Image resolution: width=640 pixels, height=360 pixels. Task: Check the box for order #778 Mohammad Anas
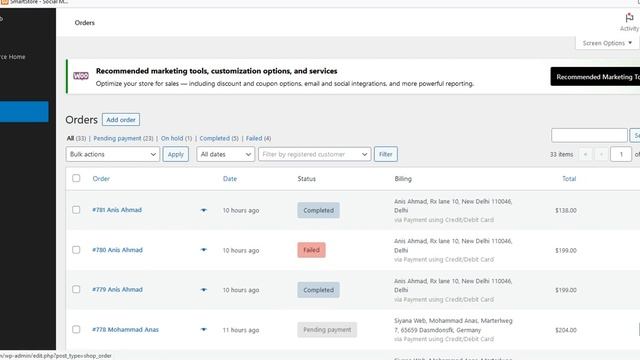(x=76, y=329)
